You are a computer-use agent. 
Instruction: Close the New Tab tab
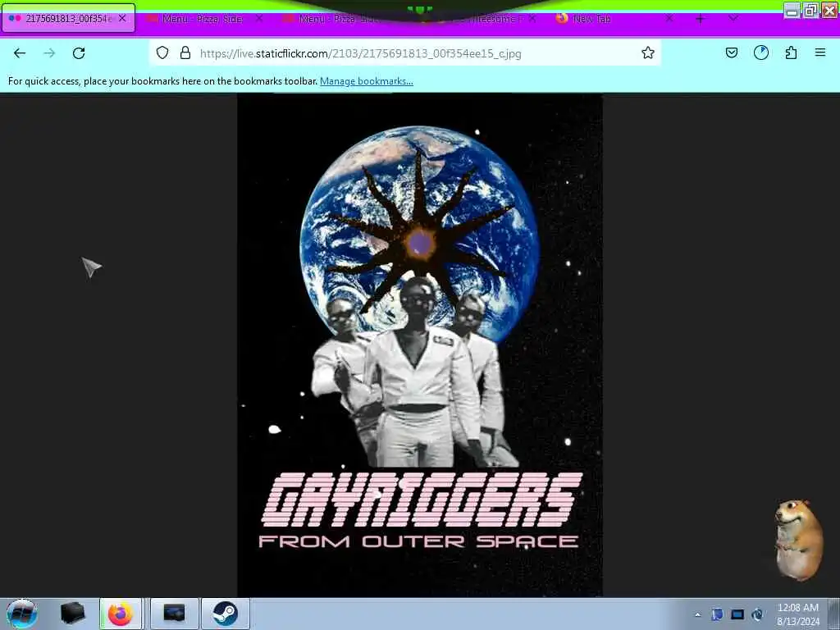669,18
